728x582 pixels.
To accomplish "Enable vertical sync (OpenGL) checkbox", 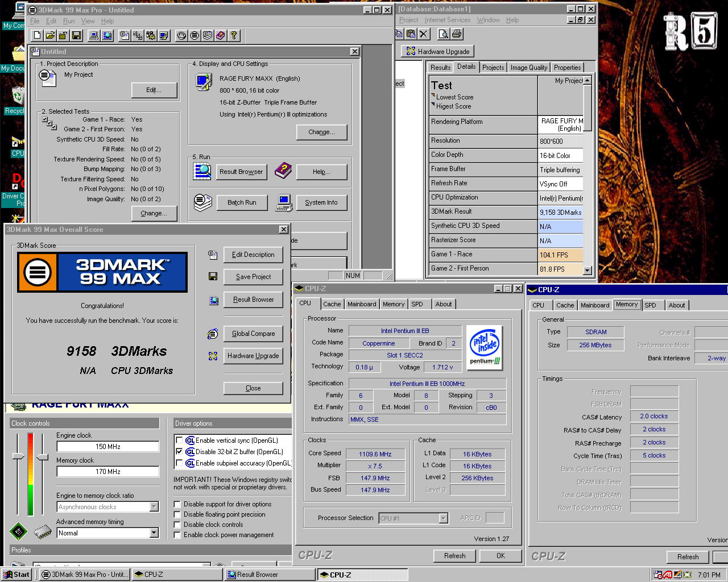I will pos(179,440).
